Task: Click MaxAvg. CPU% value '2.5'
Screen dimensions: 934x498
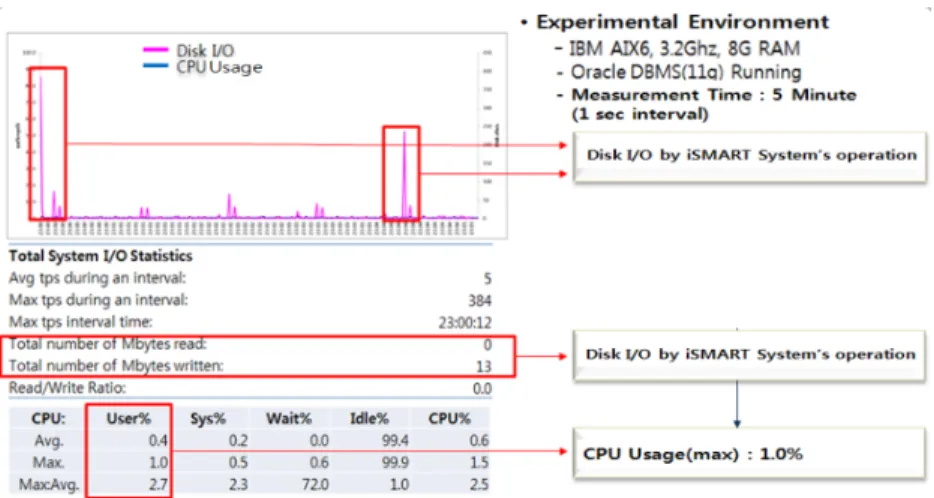Action: point(479,484)
